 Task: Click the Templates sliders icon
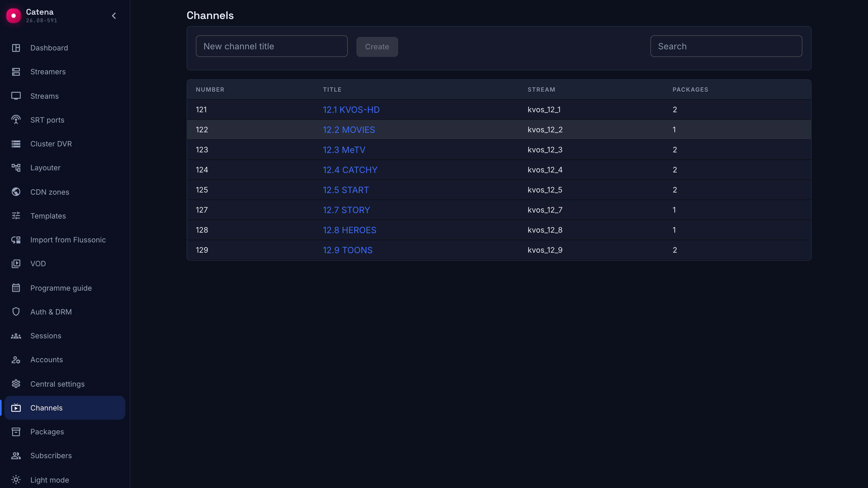[x=16, y=216]
